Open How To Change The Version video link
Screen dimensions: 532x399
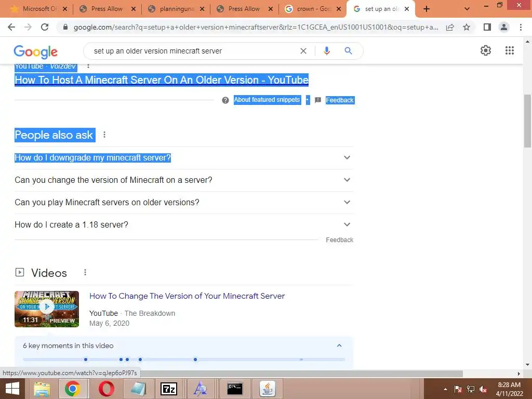click(x=187, y=296)
